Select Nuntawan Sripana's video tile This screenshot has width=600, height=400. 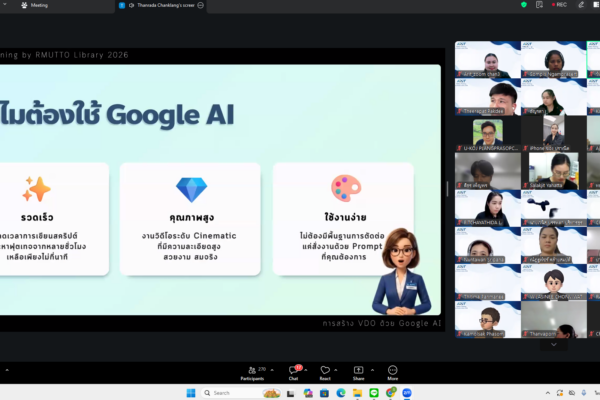tap(488, 245)
